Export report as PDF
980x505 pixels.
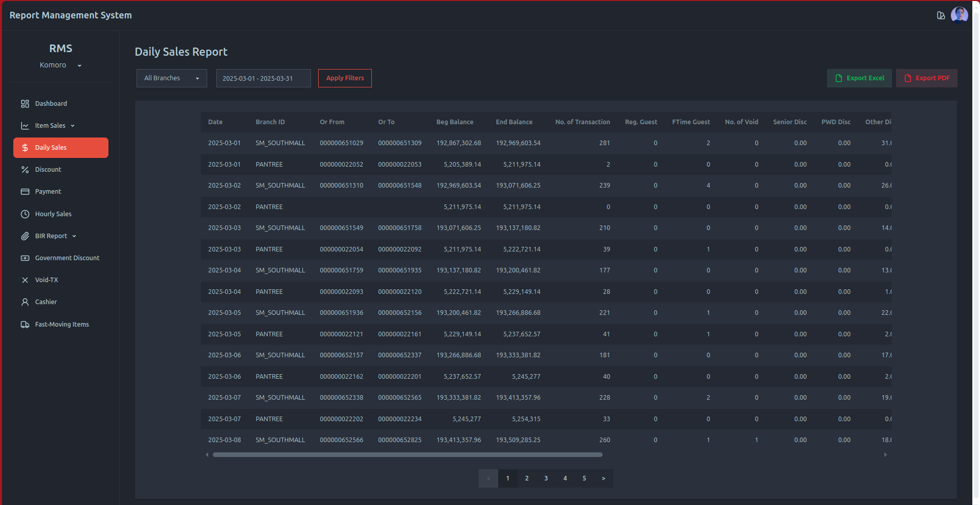(926, 78)
